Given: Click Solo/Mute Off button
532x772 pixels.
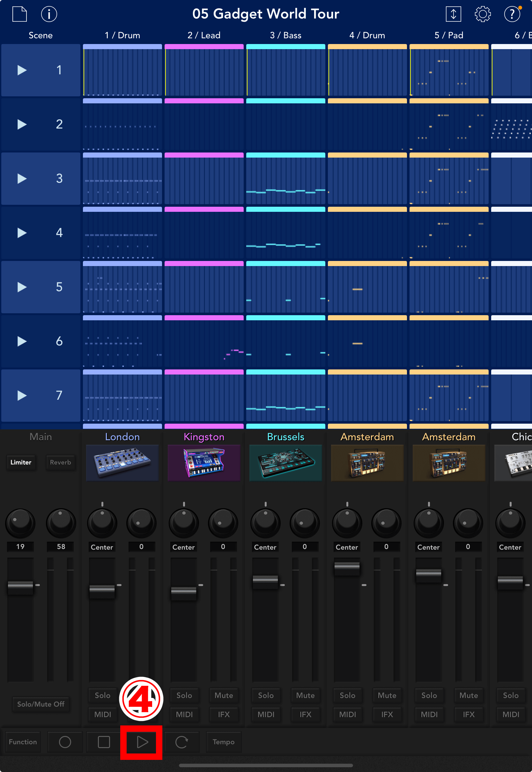Looking at the screenshot, I should tap(41, 704).
